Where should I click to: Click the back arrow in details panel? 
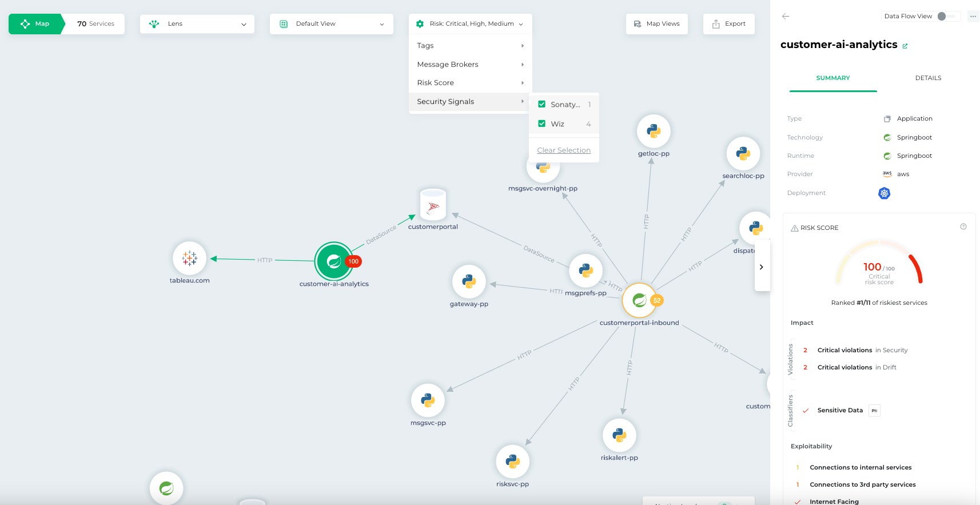tap(786, 17)
